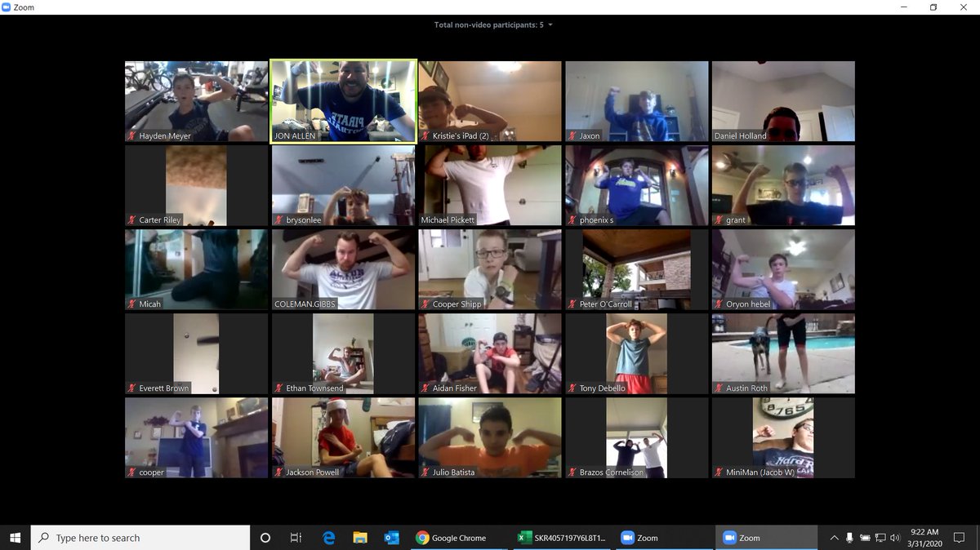Click the Type here to search box

click(x=140, y=538)
